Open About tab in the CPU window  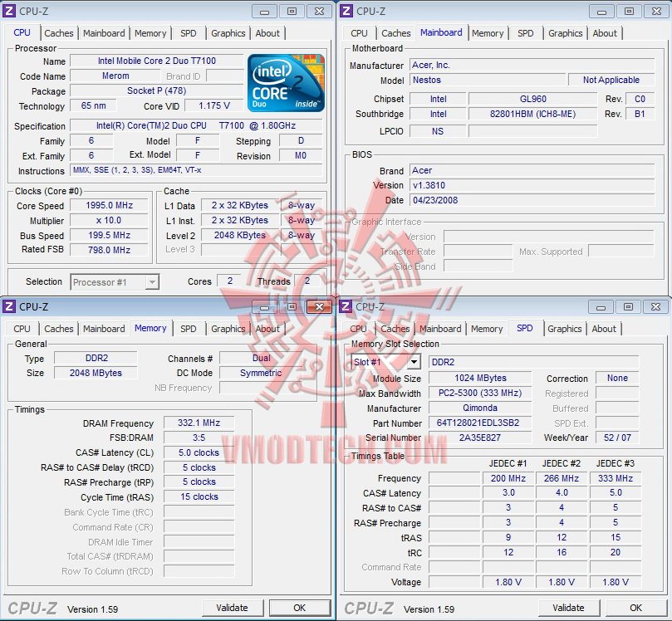pyautogui.click(x=267, y=33)
